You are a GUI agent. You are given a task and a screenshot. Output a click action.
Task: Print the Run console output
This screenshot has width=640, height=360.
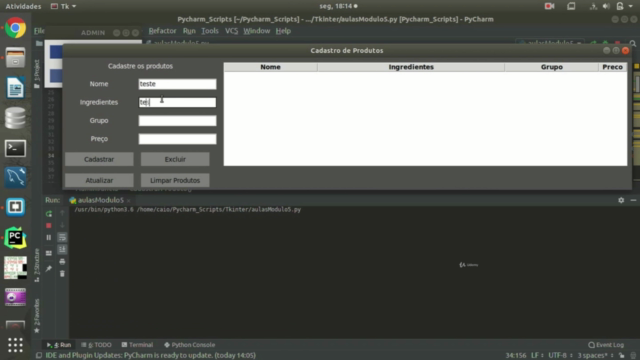(62, 261)
